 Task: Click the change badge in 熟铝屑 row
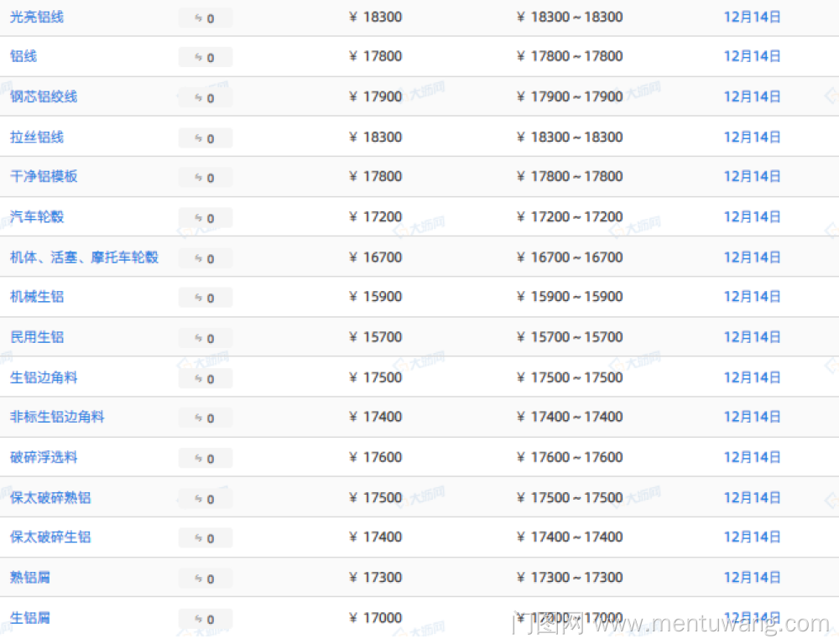tap(206, 579)
